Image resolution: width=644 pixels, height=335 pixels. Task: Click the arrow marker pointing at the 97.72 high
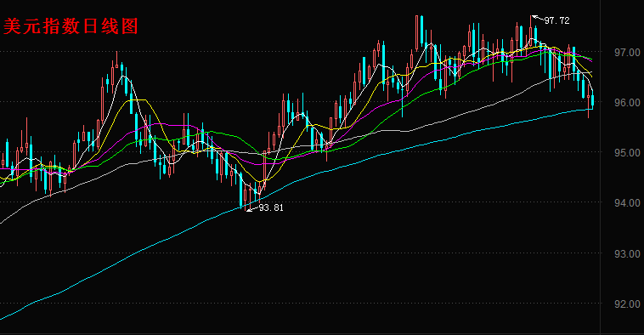[x=537, y=17]
